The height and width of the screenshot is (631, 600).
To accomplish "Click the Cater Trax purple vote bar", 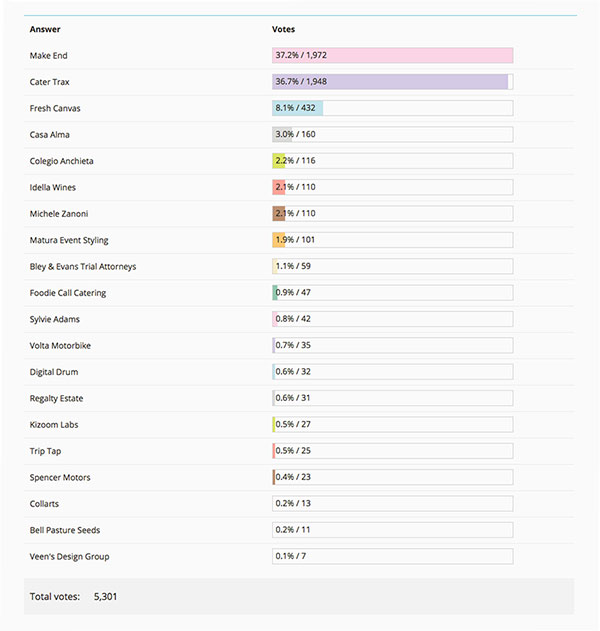I will [x=390, y=82].
